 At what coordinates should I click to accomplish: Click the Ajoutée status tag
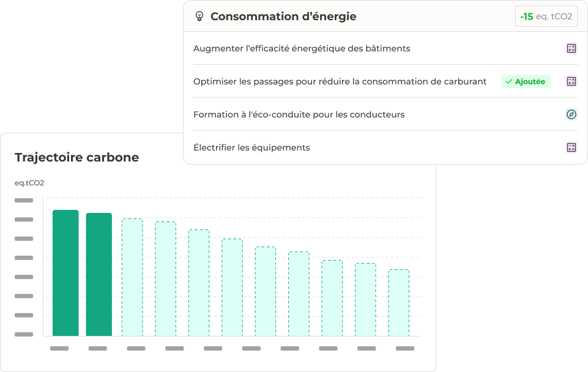click(526, 81)
